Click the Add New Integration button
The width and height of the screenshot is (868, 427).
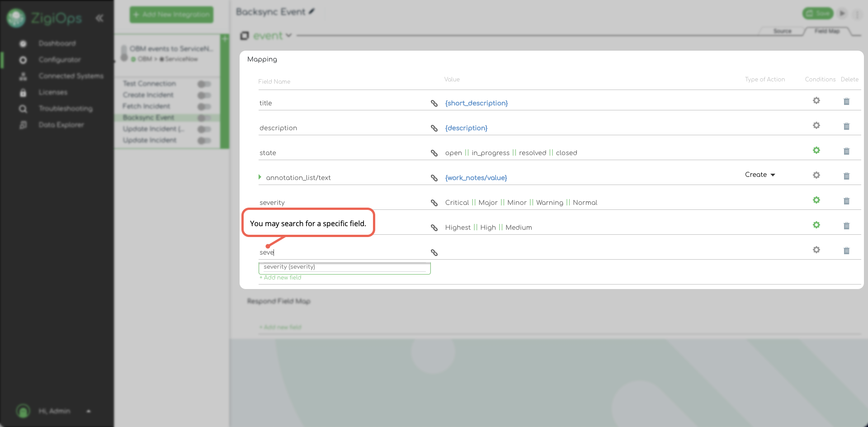tap(171, 14)
